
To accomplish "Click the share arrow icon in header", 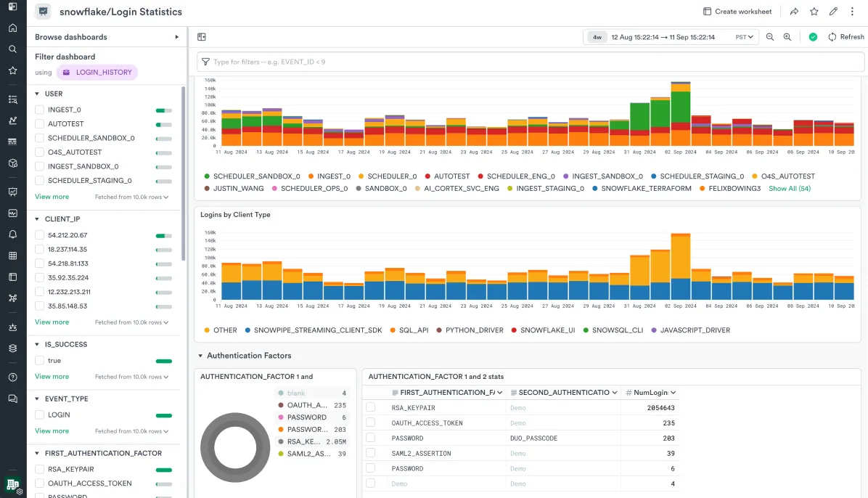I will 794,12.
